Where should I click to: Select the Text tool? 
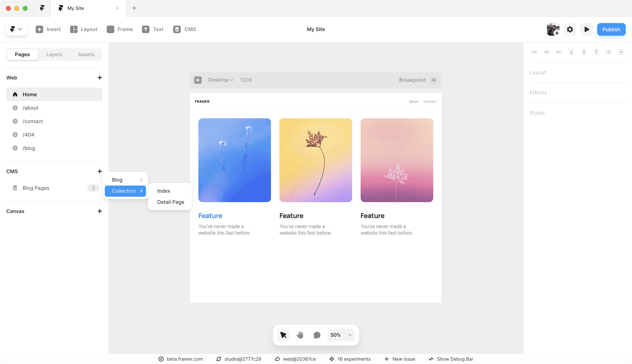152,29
